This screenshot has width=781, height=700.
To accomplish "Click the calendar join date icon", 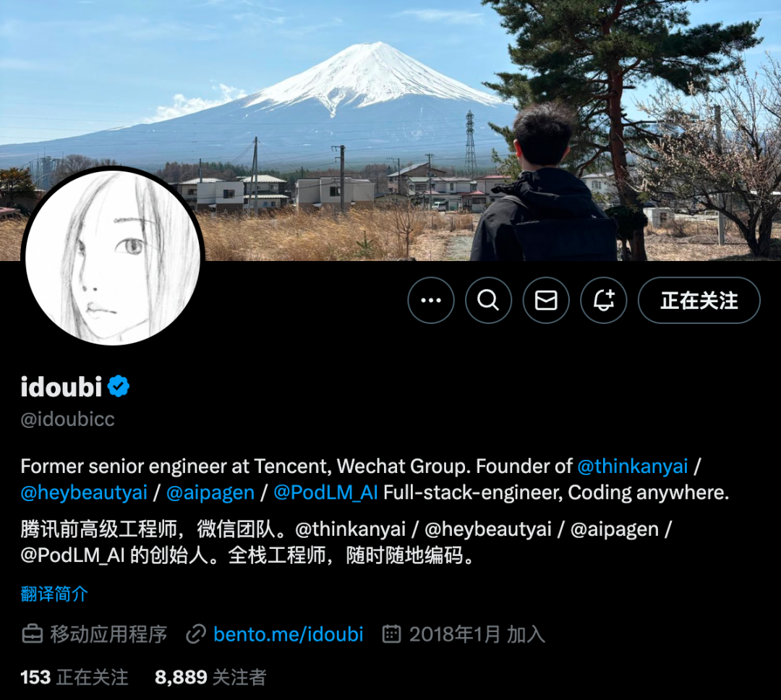I will click(391, 633).
